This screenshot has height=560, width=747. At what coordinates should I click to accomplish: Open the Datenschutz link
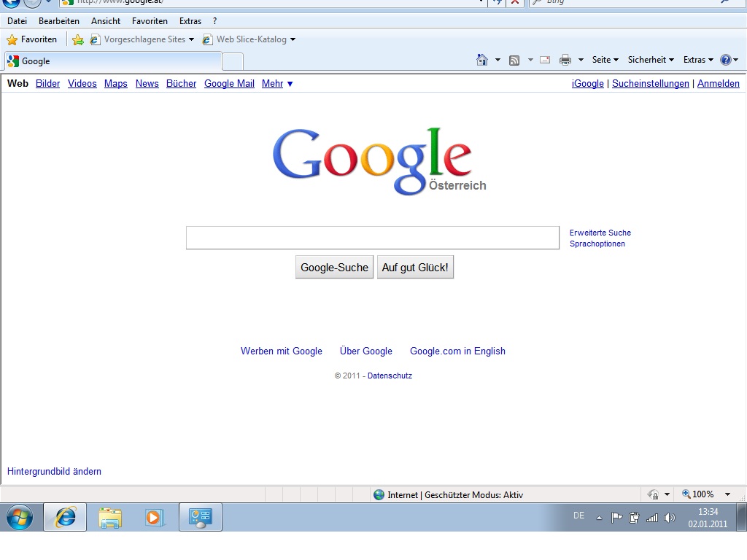(390, 376)
